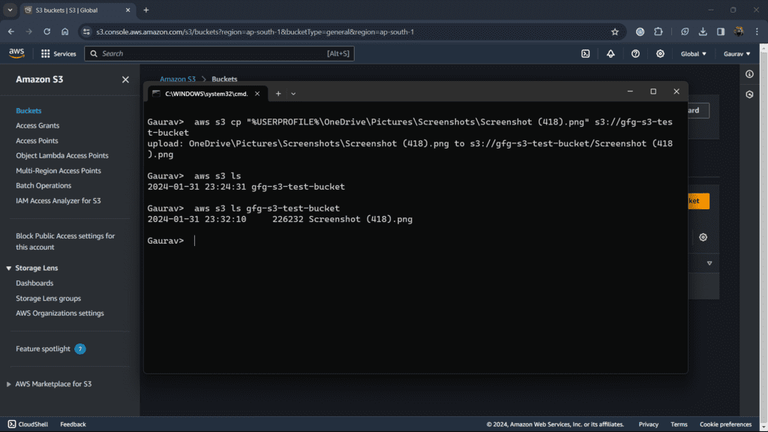
Task: Open Storage Lens groups
Action: coord(48,298)
